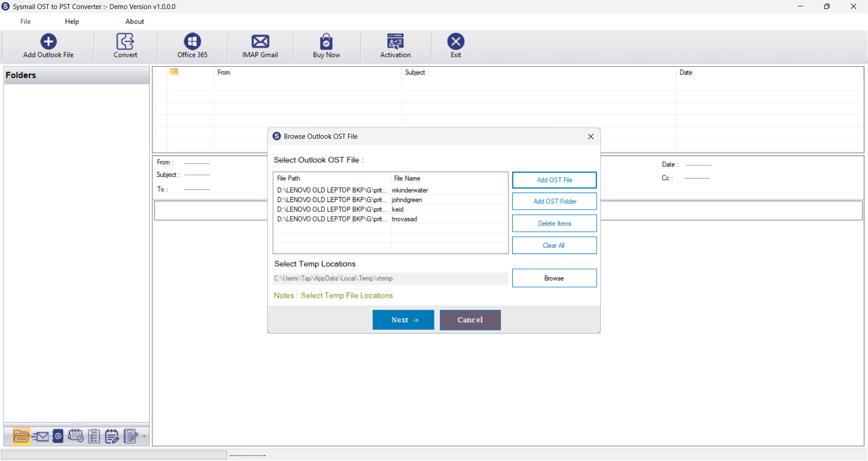The height and width of the screenshot is (461, 868).
Task: Open the Office 365 option
Action: 192,46
